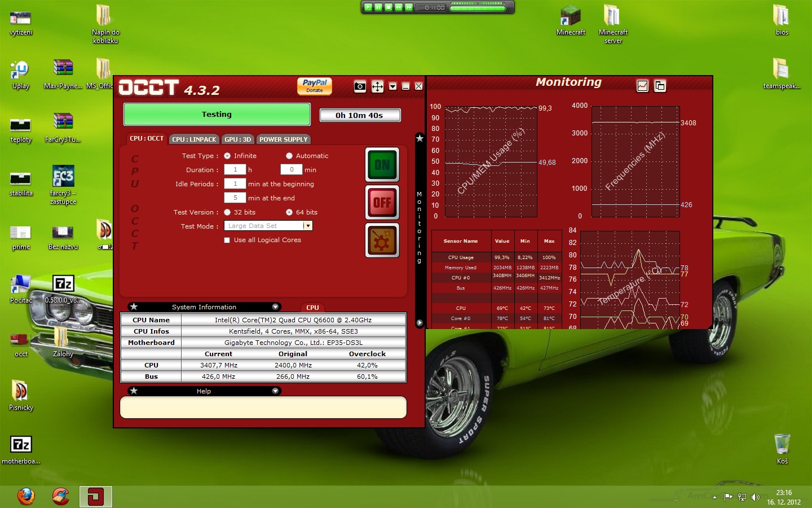Click the CPU Usage row in sensor table
This screenshot has height=508, width=812.
pos(497,257)
